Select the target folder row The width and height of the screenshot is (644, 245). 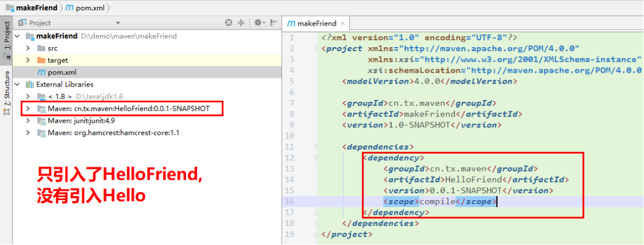[x=147, y=61]
